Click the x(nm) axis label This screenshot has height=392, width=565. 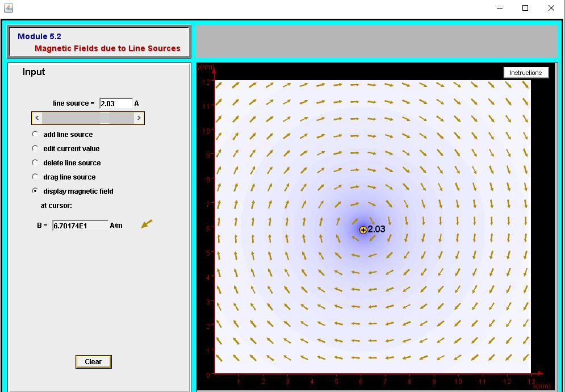point(542,386)
